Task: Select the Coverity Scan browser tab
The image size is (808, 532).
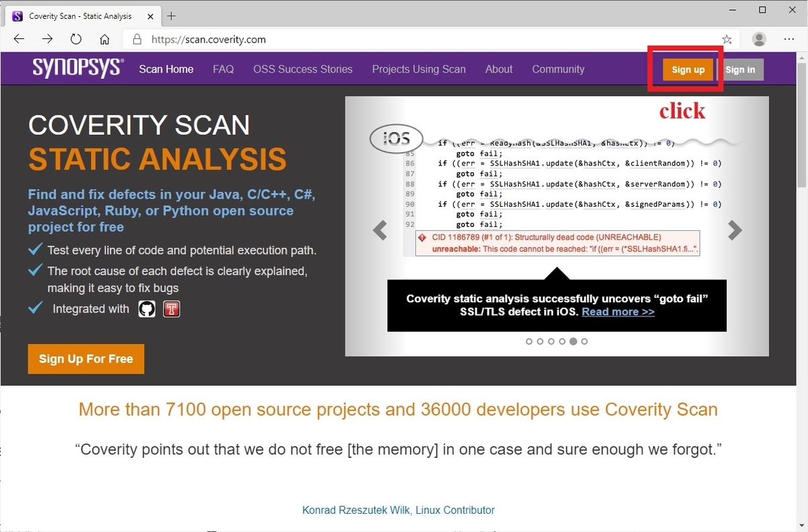Action: tap(82, 15)
